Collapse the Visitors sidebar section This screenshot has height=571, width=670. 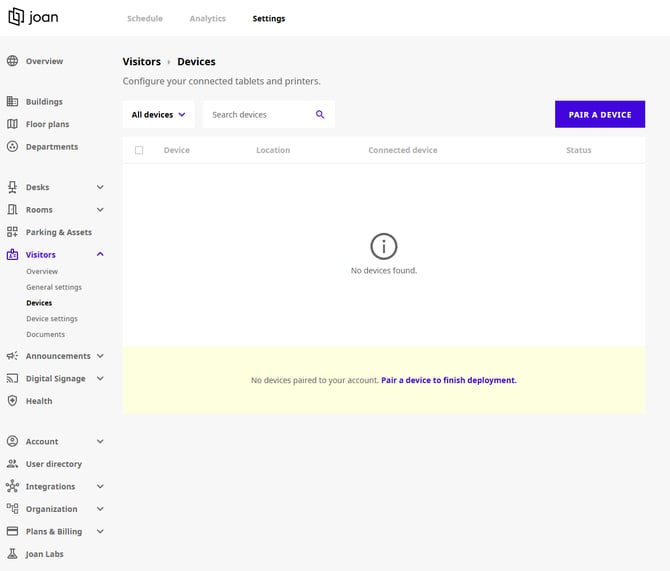click(x=100, y=255)
